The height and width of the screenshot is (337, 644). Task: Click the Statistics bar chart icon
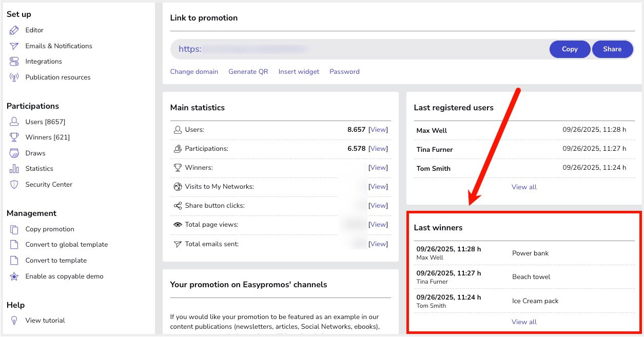(14, 169)
